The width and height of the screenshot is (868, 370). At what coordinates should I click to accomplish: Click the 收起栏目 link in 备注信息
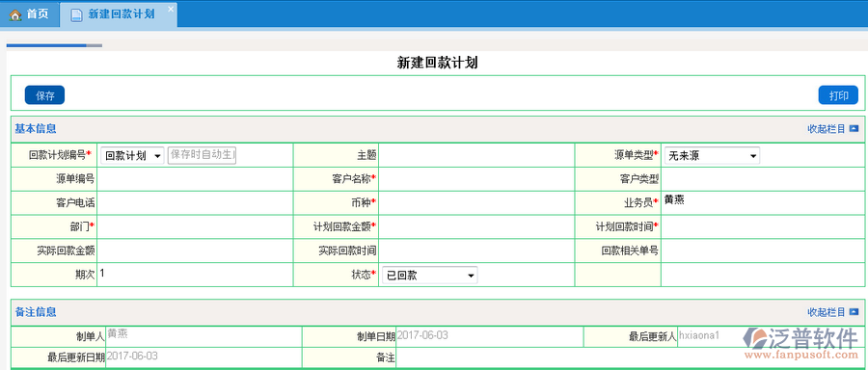[827, 312]
